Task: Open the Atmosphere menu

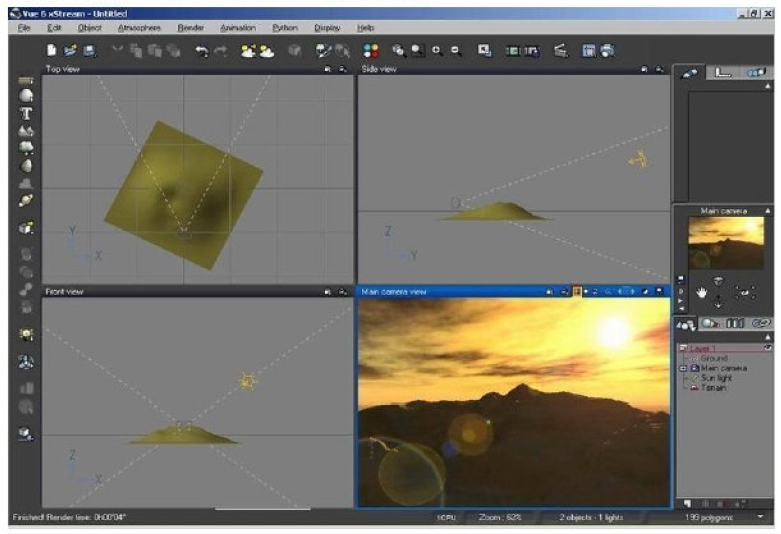Action: point(138,28)
